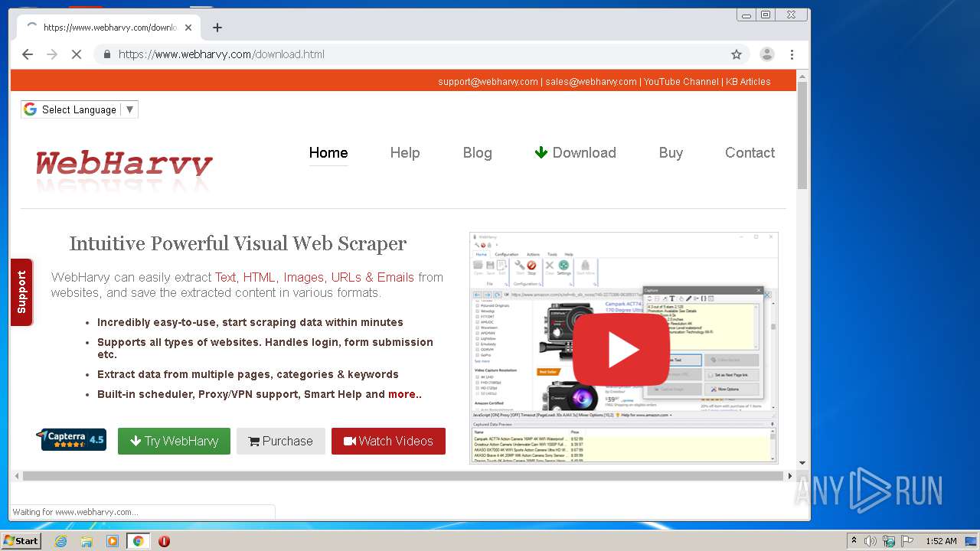Click the vertical page scrollbar thumb
Screen dimensions: 980x551
[x=802, y=135]
